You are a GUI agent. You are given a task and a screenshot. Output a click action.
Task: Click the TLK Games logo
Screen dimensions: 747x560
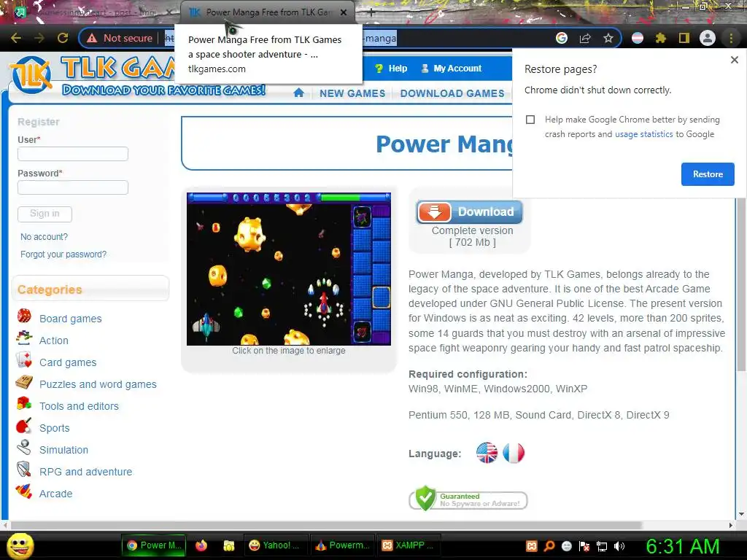point(32,75)
